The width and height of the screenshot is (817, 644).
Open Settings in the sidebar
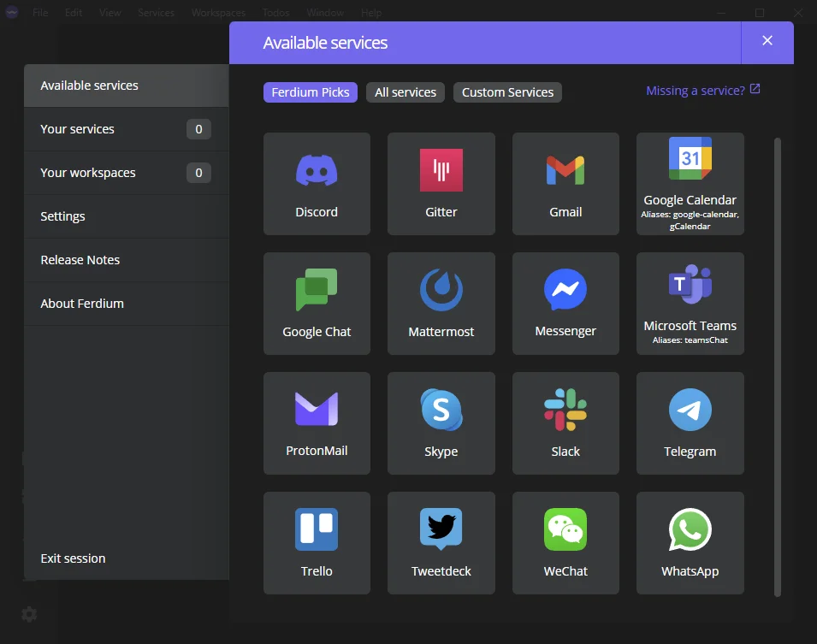(126, 216)
